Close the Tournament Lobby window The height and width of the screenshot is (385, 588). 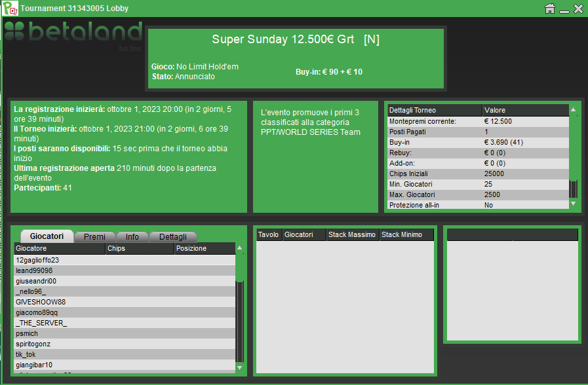coord(578,9)
